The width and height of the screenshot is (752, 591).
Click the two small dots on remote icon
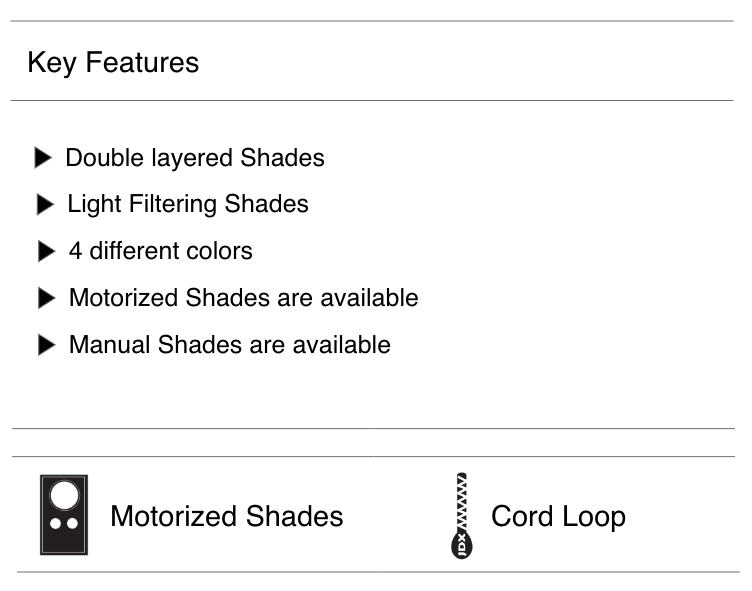coord(64,524)
